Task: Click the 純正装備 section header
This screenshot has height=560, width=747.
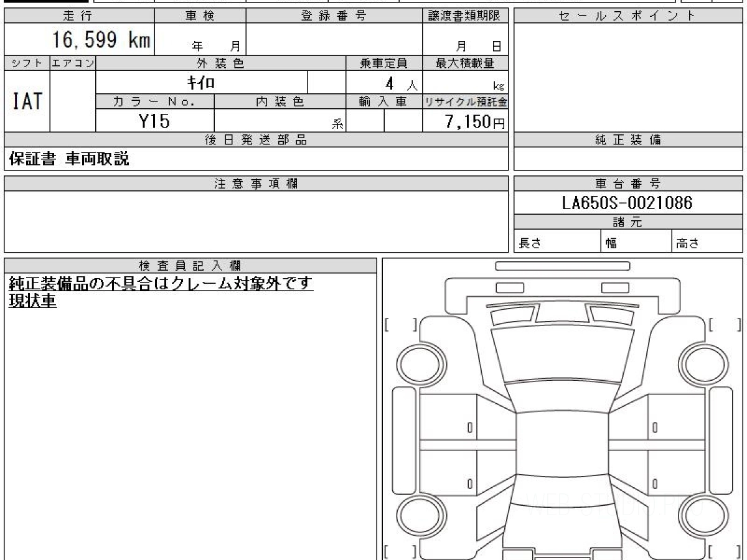Action: coord(627,140)
